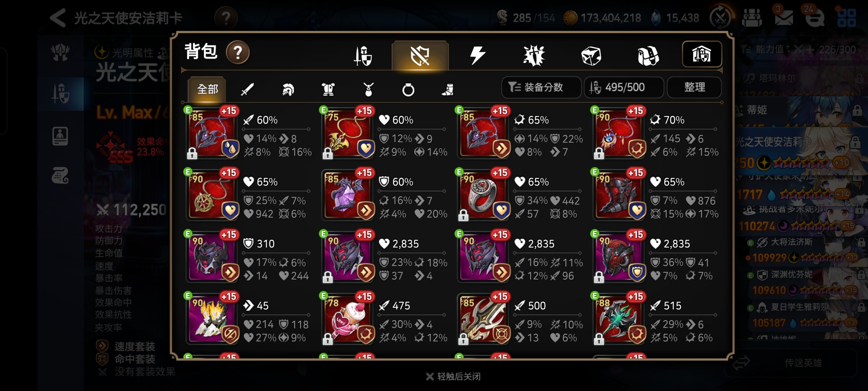This screenshot has height=391, width=868.
Task: Filter inventory by boots icon
Action: [448, 89]
